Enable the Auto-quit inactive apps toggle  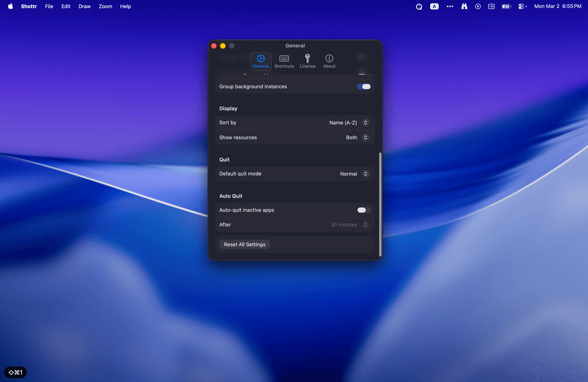click(363, 210)
